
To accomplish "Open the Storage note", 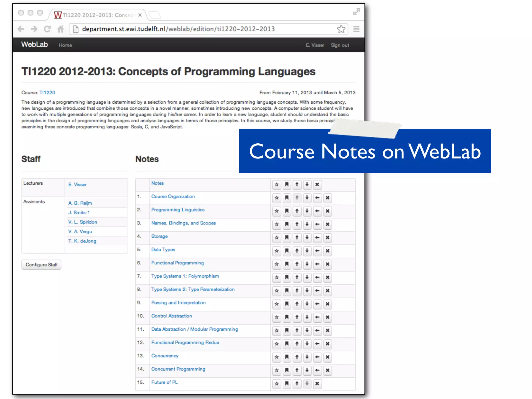I will coord(159,236).
